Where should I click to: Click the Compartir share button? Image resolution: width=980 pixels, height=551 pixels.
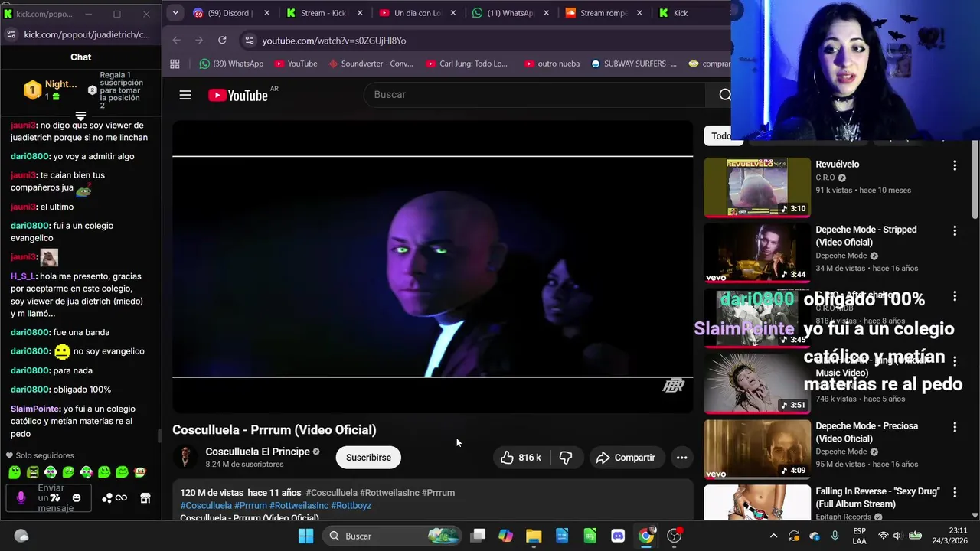click(x=626, y=458)
